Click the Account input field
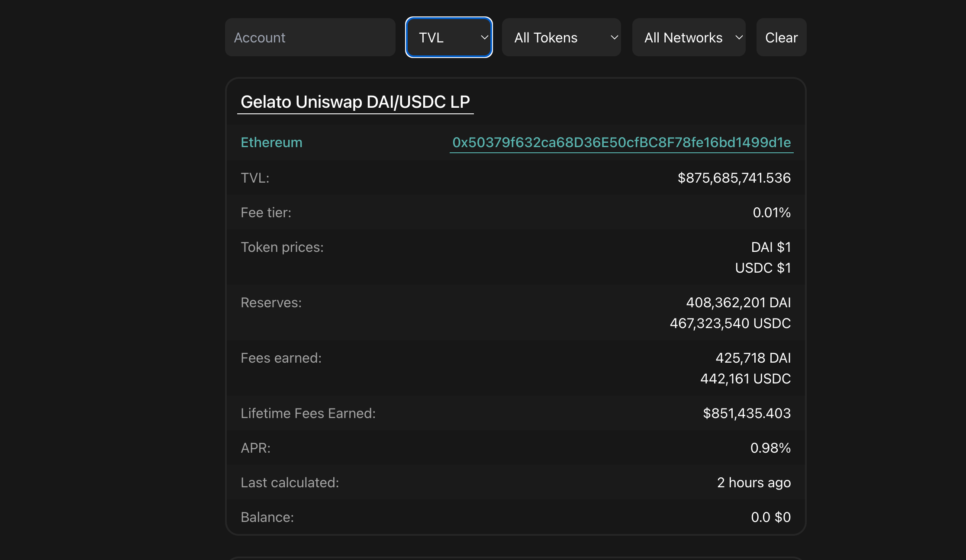 pos(310,37)
